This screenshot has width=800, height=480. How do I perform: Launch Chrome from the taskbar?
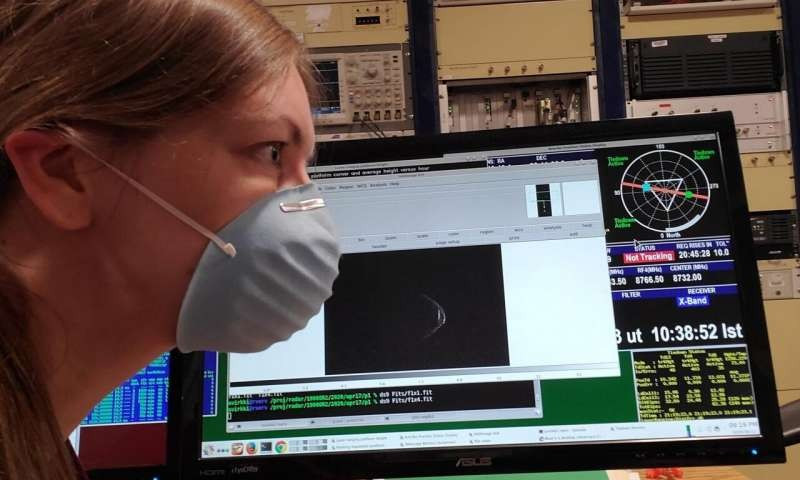[281, 447]
